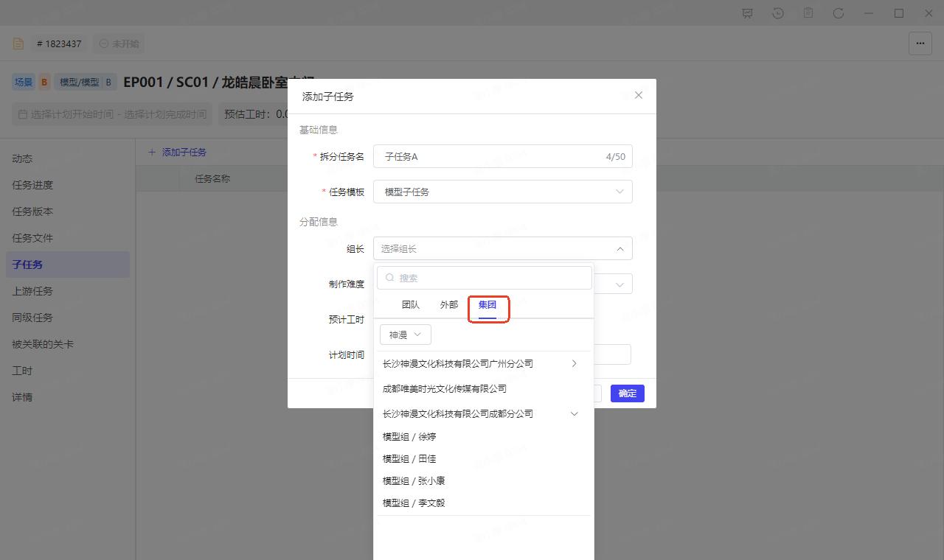
Task: Click the document icon beside #1823437
Action: [x=18, y=43]
